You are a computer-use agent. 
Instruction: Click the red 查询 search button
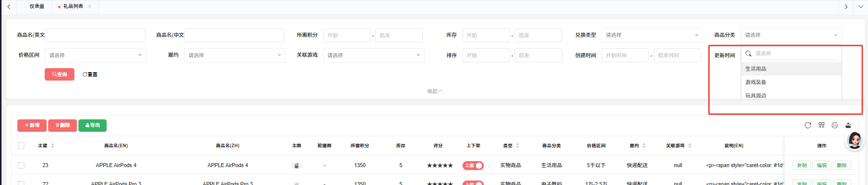point(60,74)
